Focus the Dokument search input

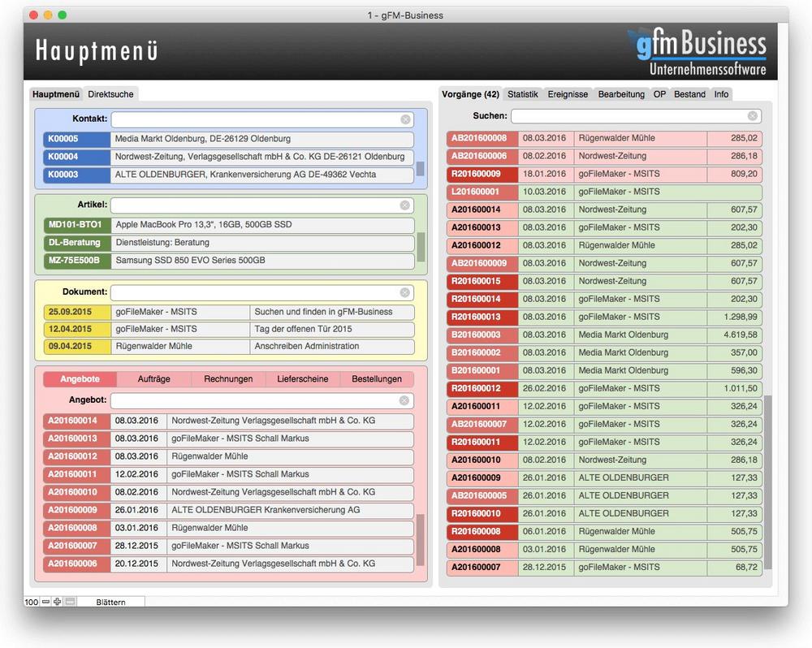tap(262, 293)
